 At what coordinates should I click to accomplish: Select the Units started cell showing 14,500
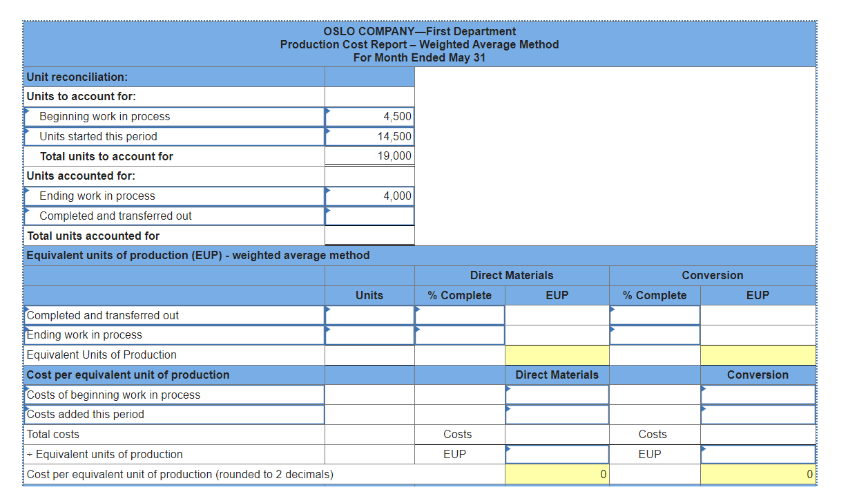point(369,136)
